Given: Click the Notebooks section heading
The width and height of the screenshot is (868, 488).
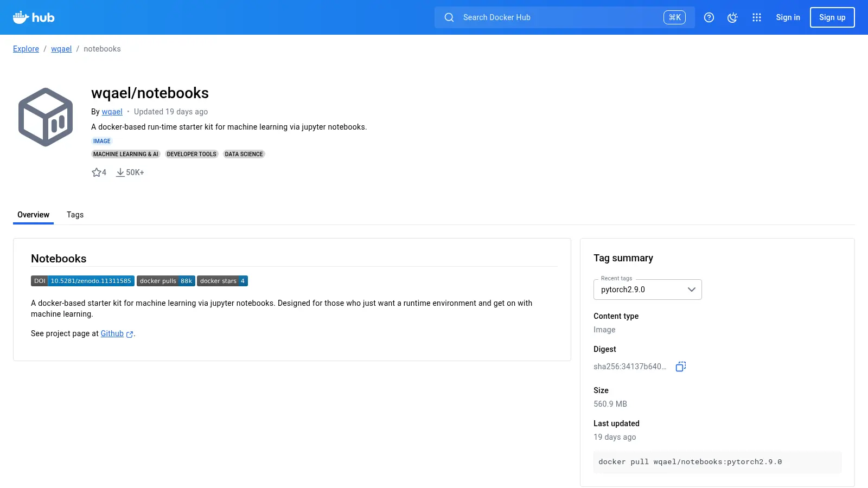Looking at the screenshot, I should click(x=59, y=259).
